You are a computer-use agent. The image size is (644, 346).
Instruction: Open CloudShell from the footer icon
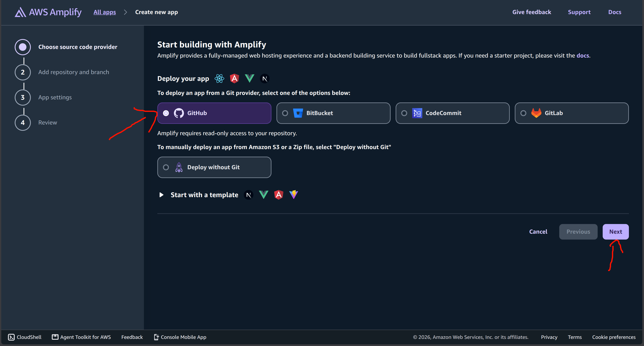(11, 337)
